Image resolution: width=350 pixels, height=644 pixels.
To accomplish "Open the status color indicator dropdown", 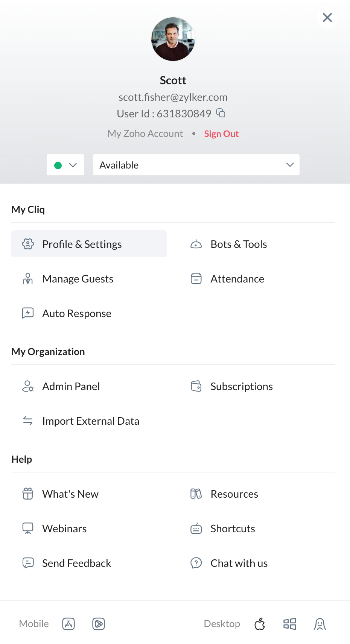I will point(65,165).
